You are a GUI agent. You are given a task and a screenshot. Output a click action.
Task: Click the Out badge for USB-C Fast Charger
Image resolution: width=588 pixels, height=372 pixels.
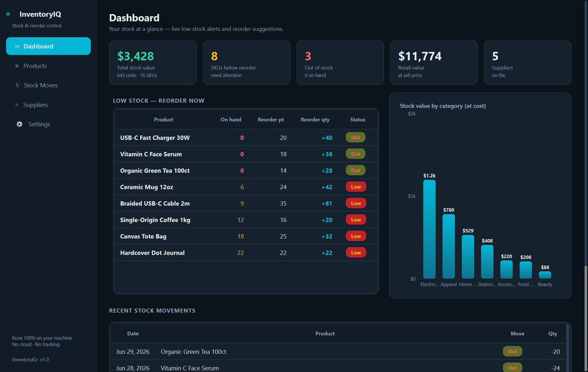356,138
